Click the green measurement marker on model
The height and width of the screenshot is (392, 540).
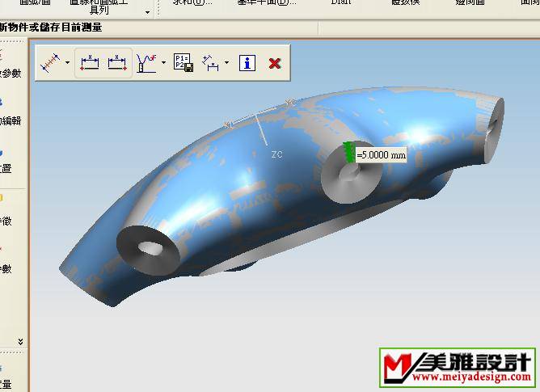tap(349, 152)
